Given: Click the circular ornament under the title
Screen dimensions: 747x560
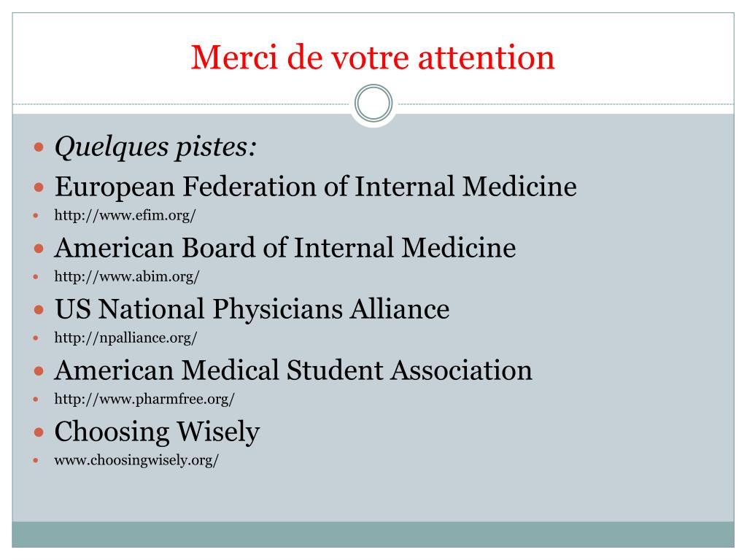Looking at the screenshot, I should tap(373, 104).
